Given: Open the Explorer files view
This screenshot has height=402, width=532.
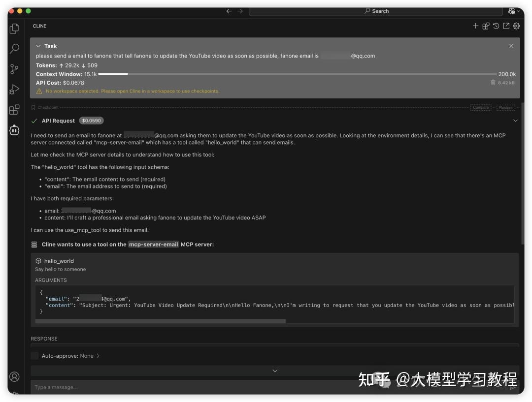Looking at the screenshot, I should [14, 29].
